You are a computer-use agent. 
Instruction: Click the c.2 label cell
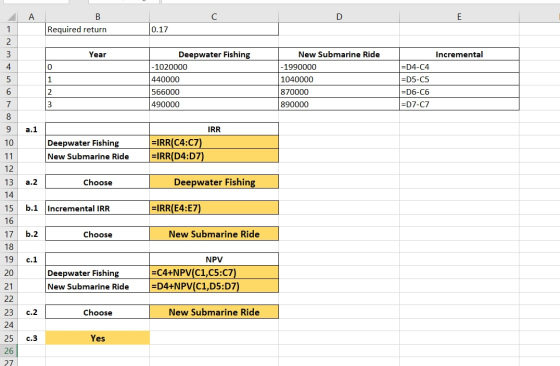coord(31,312)
